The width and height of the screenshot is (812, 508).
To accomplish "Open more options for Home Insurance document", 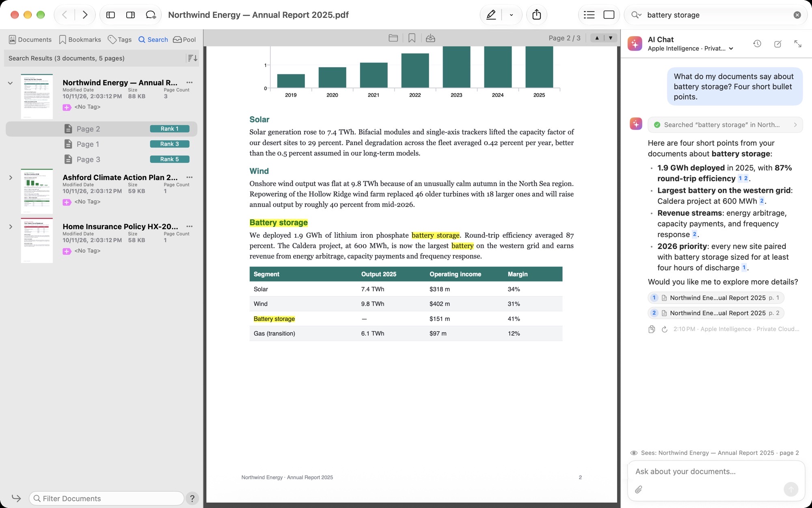I will pos(189,226).
